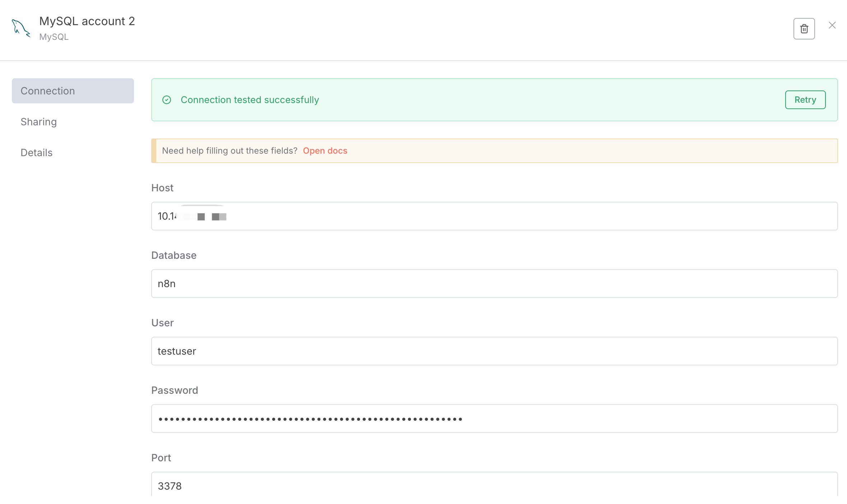Click the Password field label
The height and width of the screenshot is (504, 847).
click(175, 390)
